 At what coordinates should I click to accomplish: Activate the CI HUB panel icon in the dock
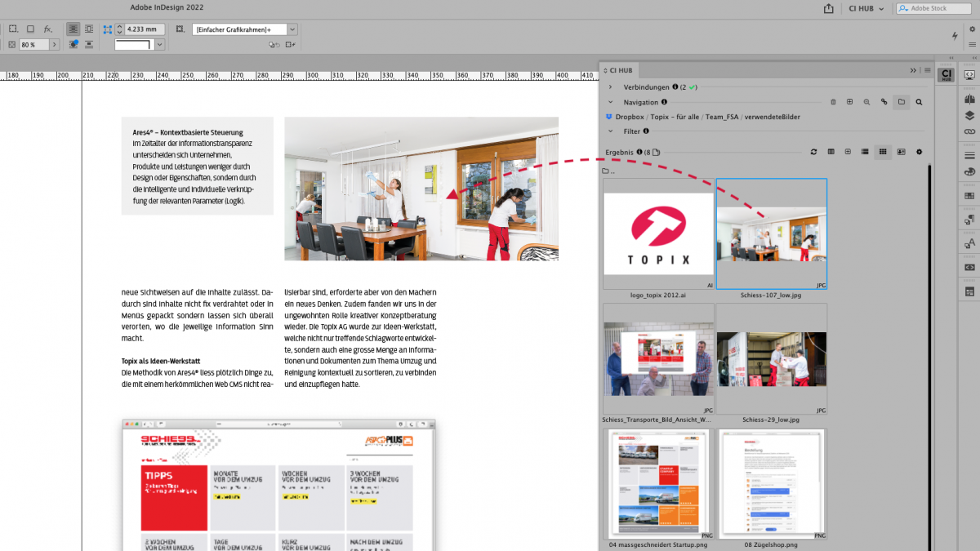[945, 75]
